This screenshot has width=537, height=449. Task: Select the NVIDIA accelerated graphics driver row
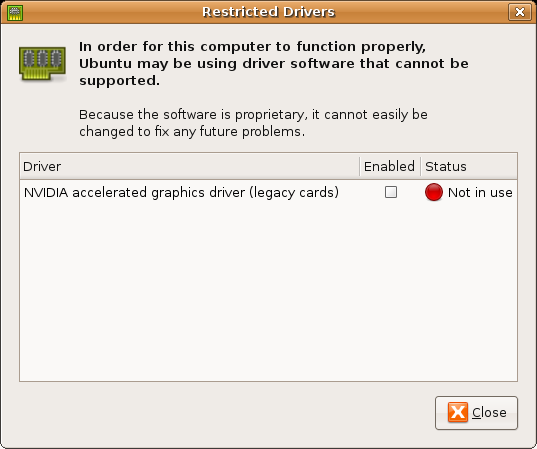[x=268, y=192]
